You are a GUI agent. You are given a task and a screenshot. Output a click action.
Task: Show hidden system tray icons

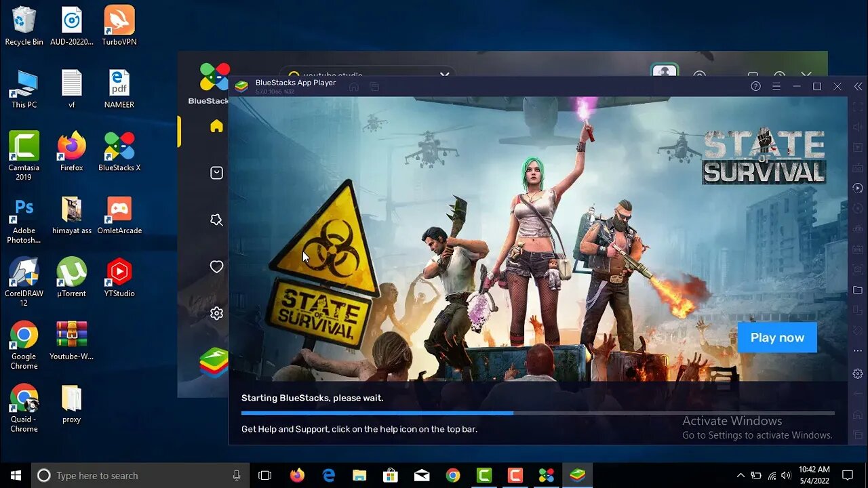click(x=741, y=476)
